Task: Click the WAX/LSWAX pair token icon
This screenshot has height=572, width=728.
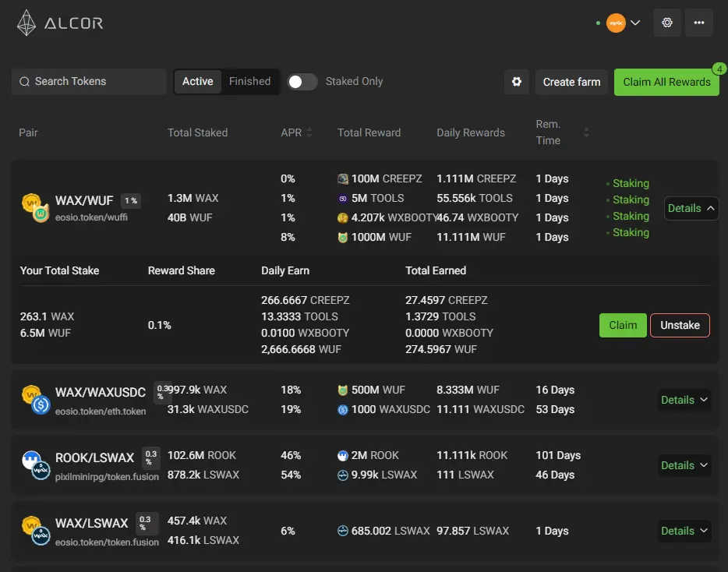Action: tap(36, 531)
